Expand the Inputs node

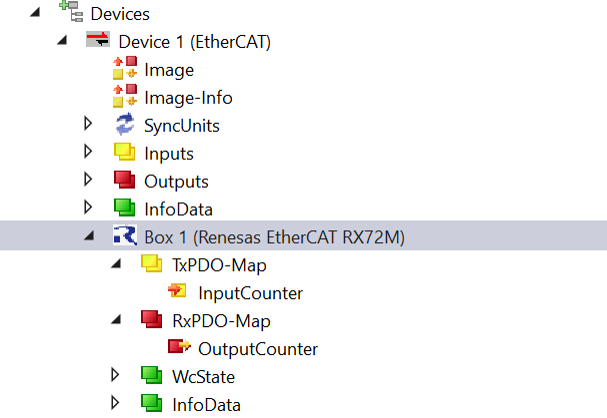pyautogui.click(x=88, y=151)
